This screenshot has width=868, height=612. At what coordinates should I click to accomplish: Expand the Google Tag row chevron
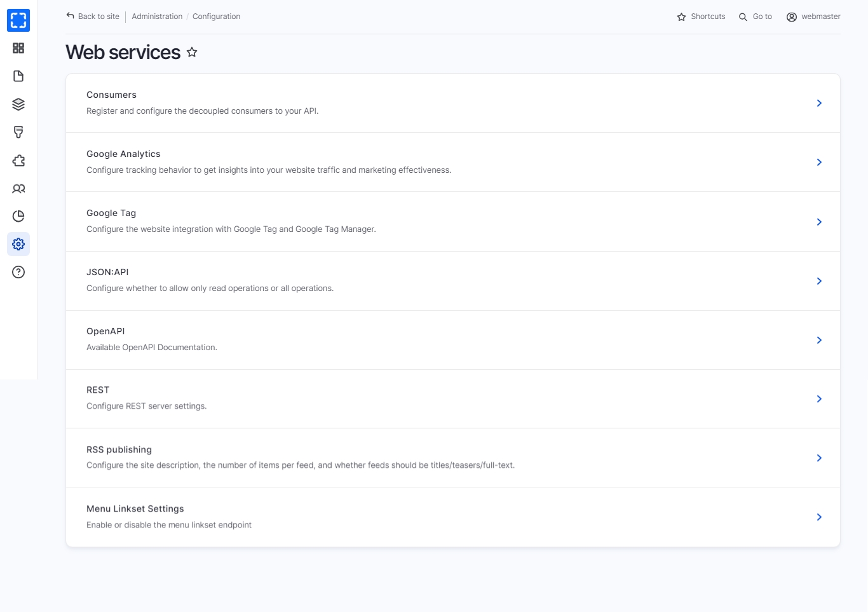coord(818,222)
